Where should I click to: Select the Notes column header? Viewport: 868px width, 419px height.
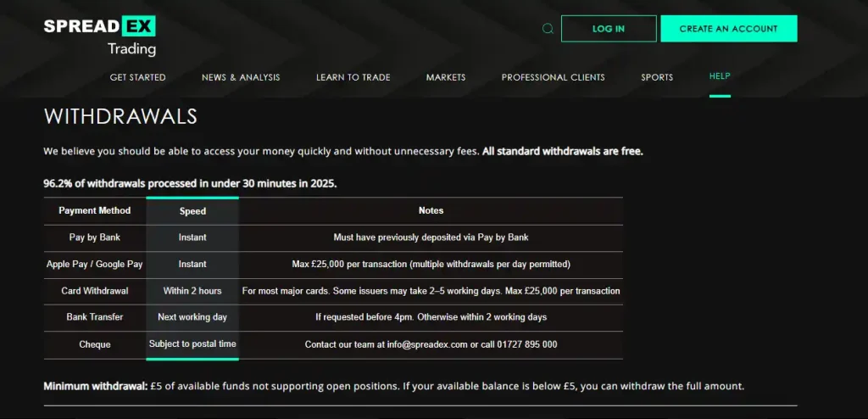[431, 210]
